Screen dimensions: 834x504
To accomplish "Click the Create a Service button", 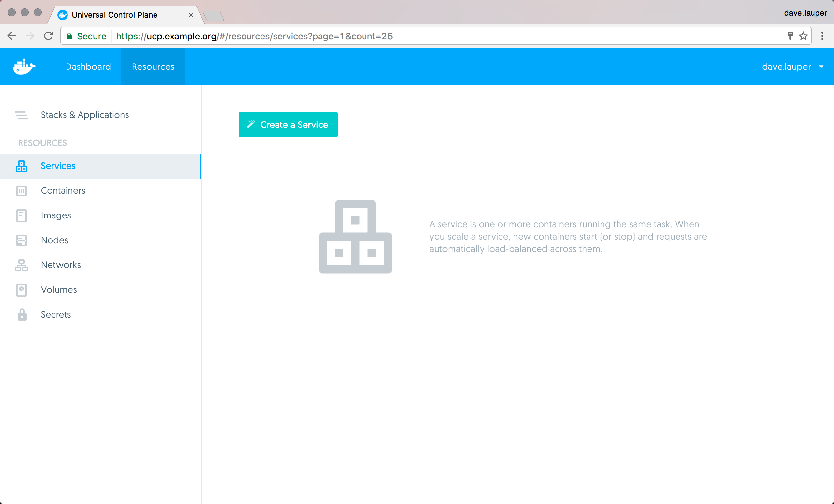I will click(x=288, y=125).
